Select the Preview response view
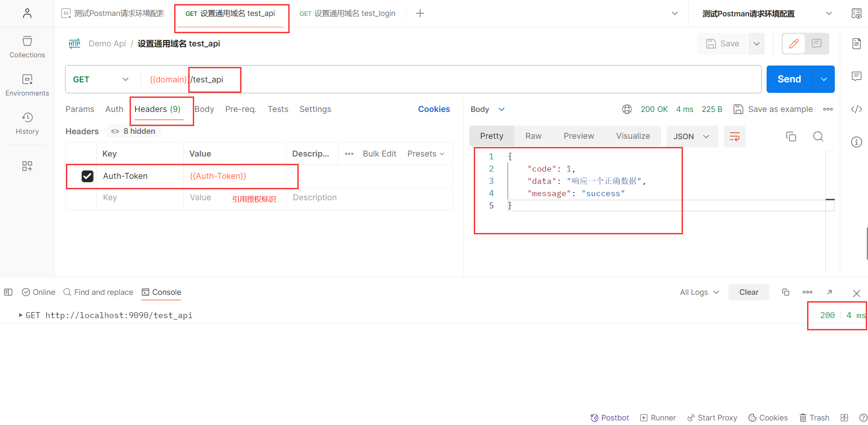 [579, 136]
